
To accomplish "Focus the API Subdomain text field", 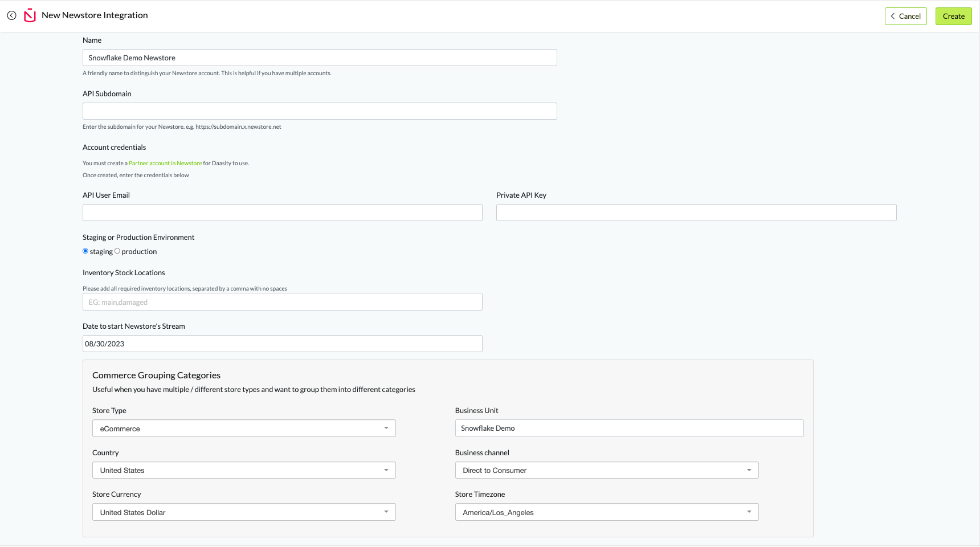I will (x=320, y=111).
